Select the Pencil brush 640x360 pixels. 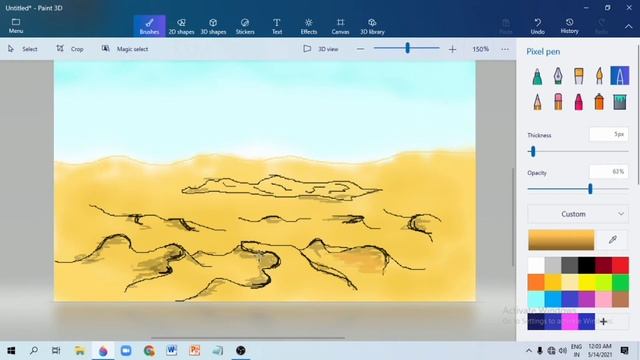click(537, 102)
